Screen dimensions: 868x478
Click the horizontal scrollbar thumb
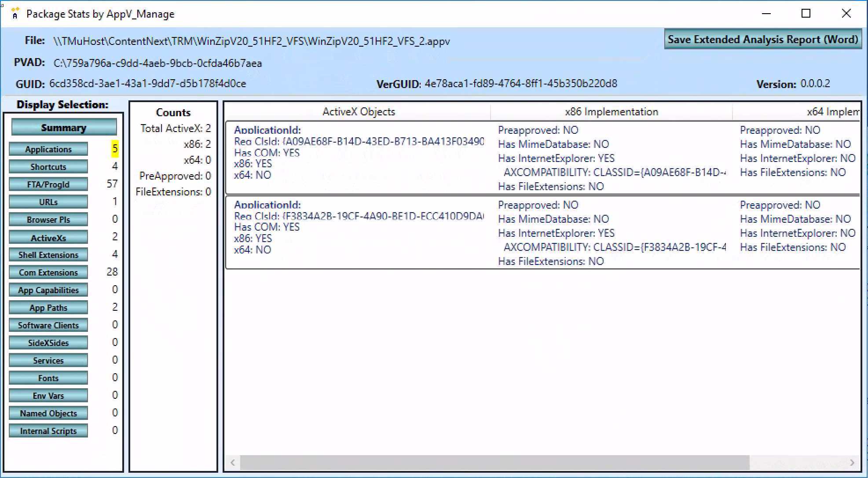pyautogui.click(x=494, y=463)
